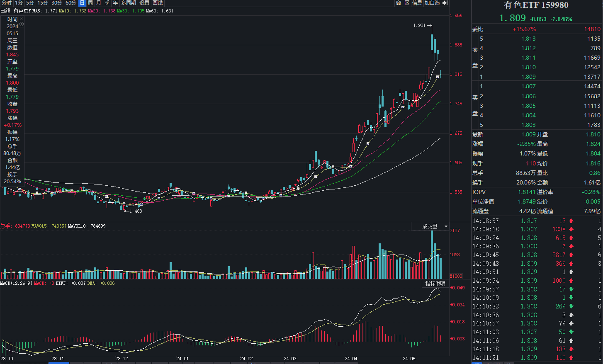Open the 设置 settings option

pos(144,3)
